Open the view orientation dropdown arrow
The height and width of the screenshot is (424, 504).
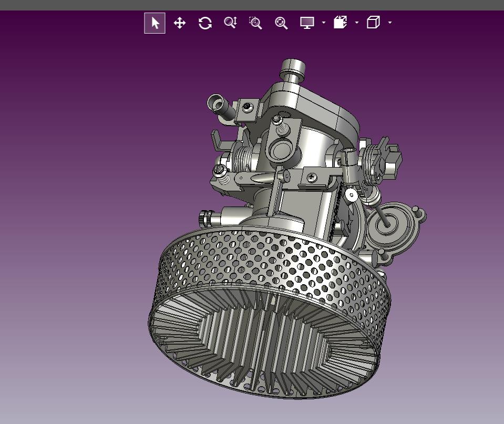(390, 23)
